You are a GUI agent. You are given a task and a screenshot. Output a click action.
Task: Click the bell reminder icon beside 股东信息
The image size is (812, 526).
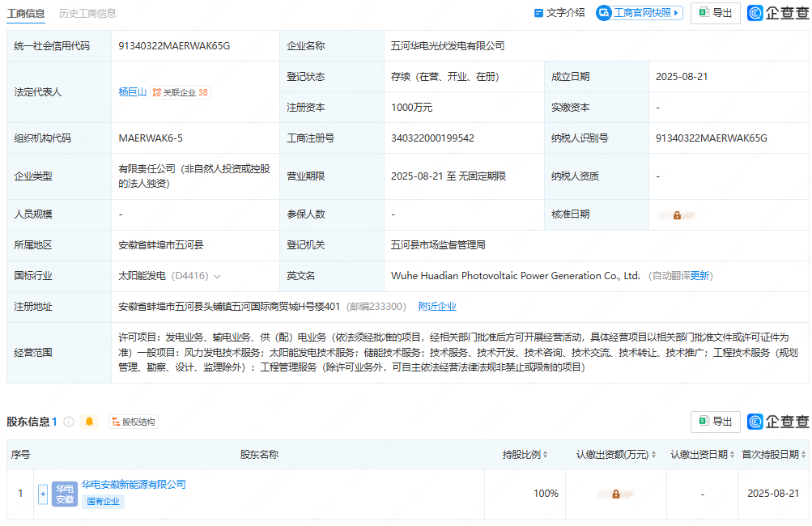point(89,421)
